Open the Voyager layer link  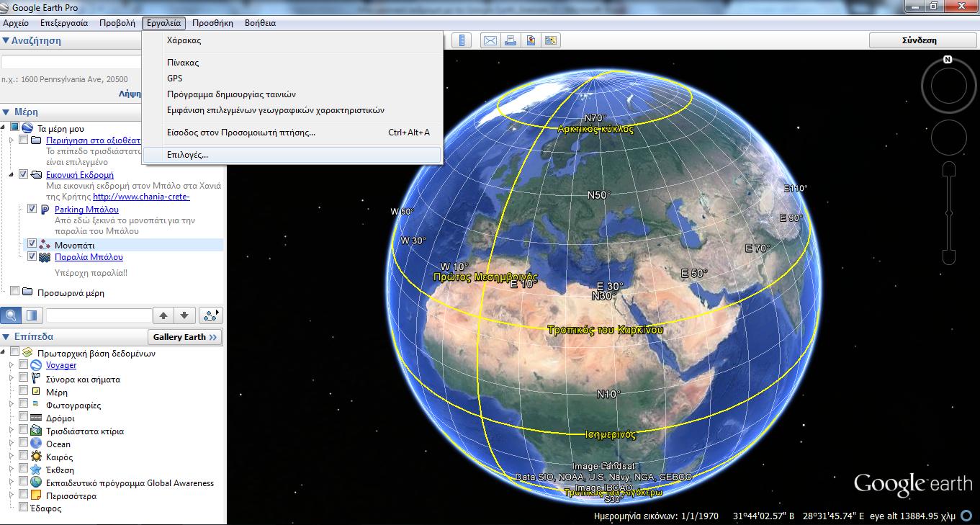(x=61, y=366)
